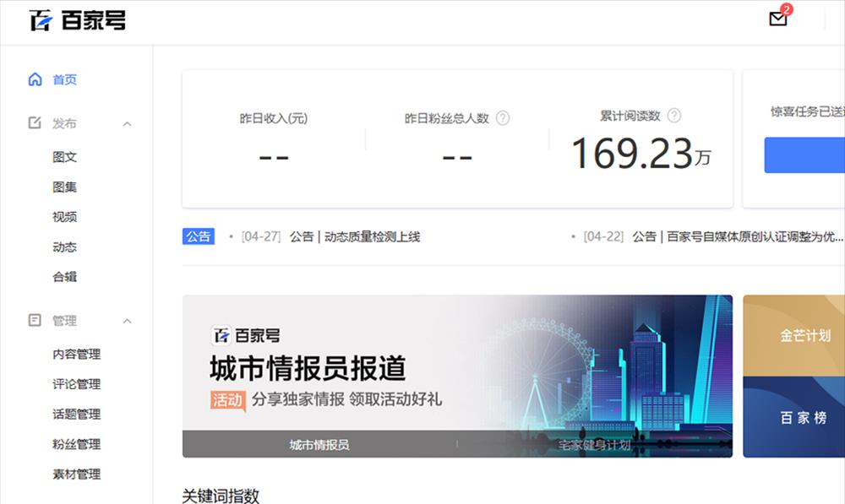Click the [04-22] announcement date
This screenshot has width=845, height=504.
tap(603, 236)
